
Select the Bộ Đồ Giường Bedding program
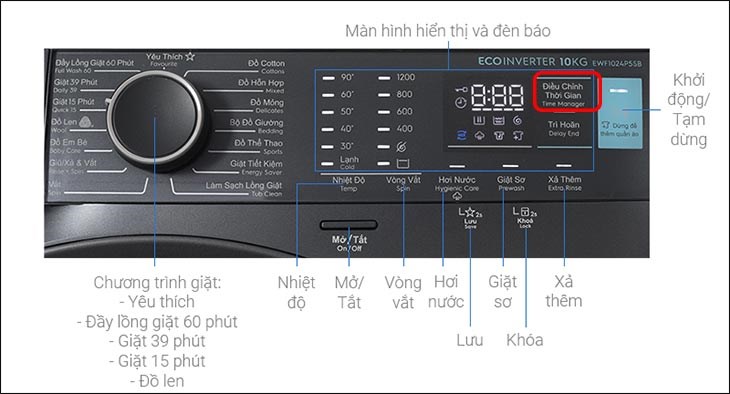(x=257, y=126)
